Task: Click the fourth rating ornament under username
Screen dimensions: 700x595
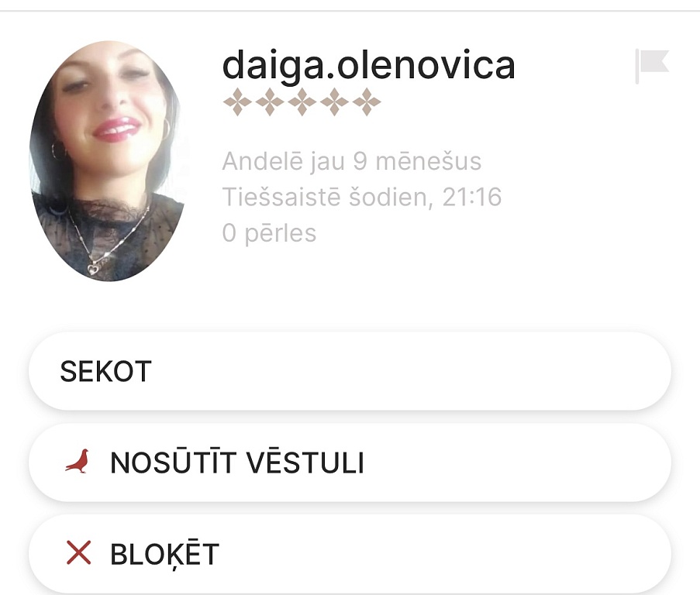Action: click(x=334, y=102)
